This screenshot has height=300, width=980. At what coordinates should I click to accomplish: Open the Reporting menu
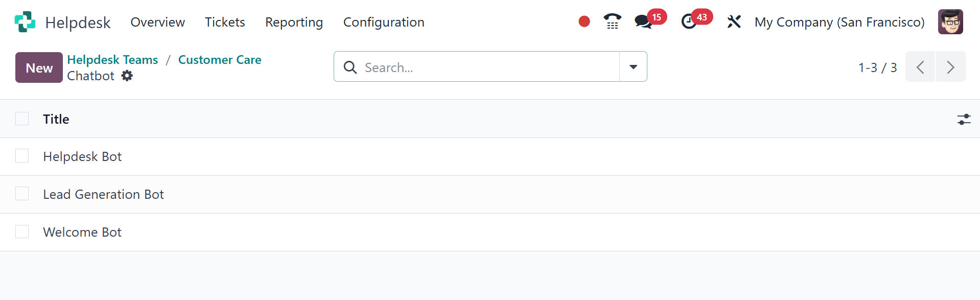tap(294, 22)
